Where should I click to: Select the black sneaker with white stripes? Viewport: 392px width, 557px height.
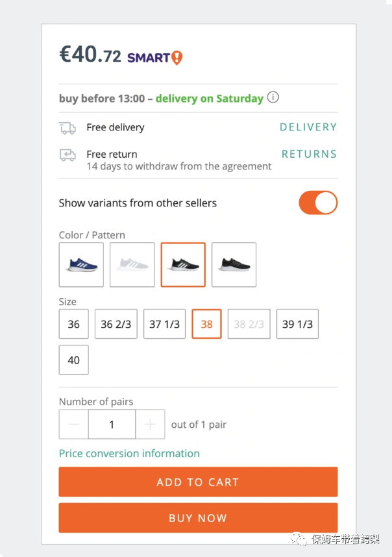coord(183,264)
